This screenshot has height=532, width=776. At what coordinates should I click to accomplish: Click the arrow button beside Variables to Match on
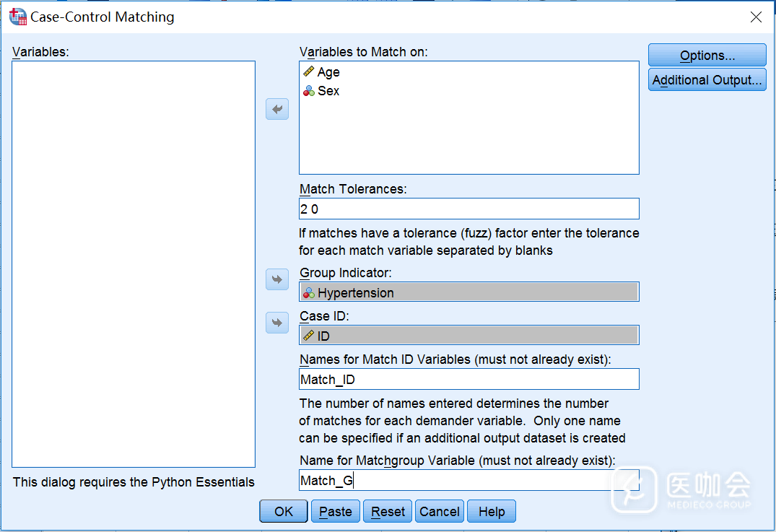(277, 110)
